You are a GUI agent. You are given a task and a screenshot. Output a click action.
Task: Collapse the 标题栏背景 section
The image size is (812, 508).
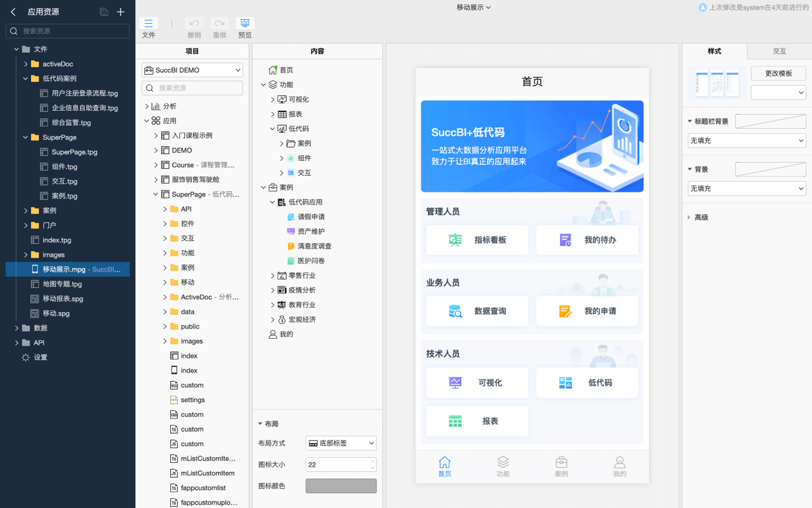click(x=690, y=121)
